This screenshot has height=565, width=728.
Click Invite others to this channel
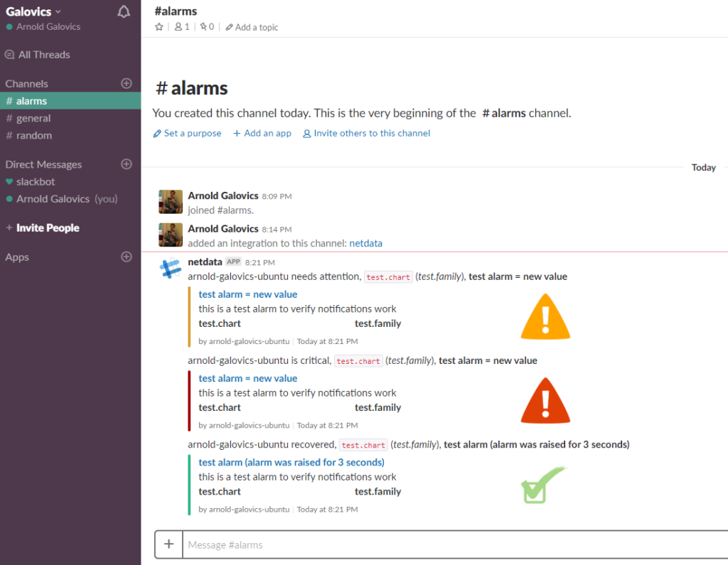click(366, 133)
